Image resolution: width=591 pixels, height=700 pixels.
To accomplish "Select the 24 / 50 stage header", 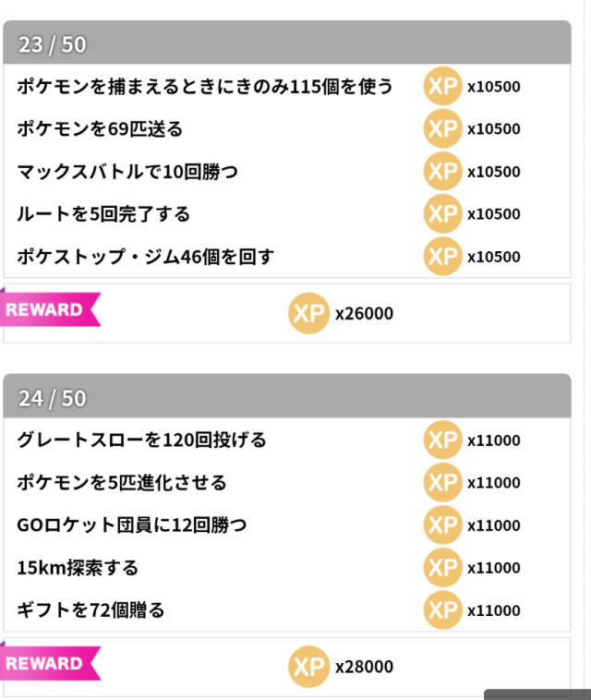I will pyautogui.click(x=286, y=397).
